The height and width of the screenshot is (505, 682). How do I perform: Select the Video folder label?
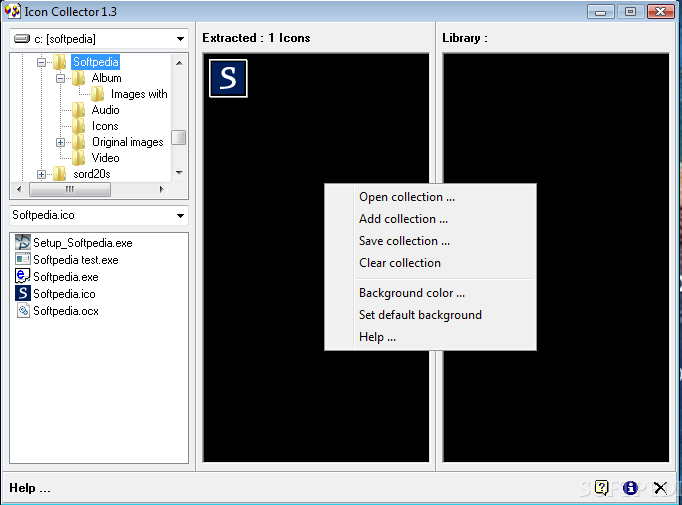[x=105, y=158]
